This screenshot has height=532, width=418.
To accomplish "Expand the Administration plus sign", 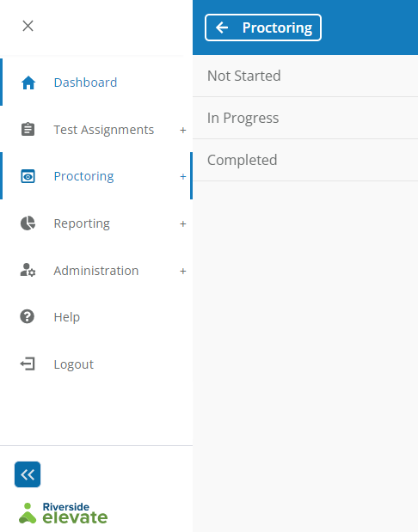I will pyautogui.click(x=183, y=271).
